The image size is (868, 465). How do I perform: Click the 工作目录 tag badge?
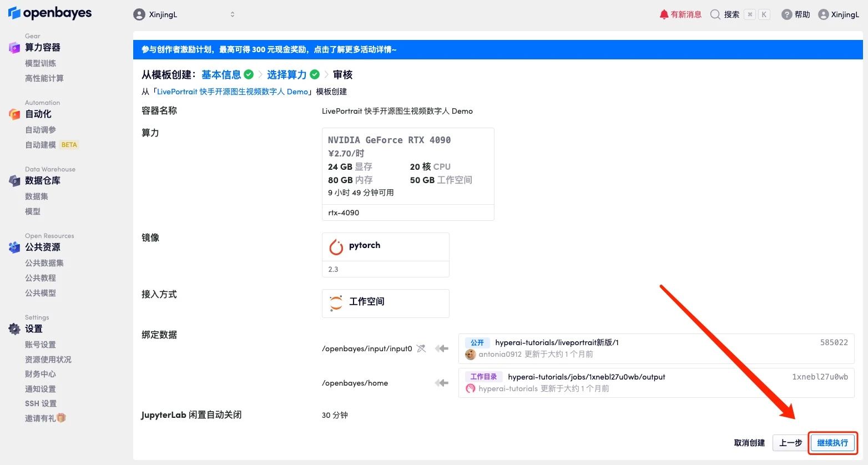tap(483, 377)
